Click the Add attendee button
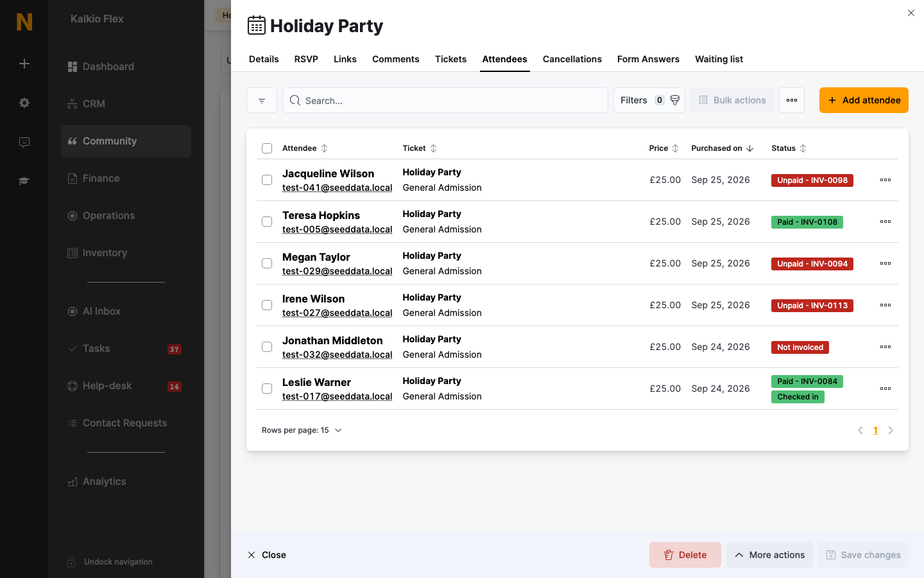 coord(864,100)
